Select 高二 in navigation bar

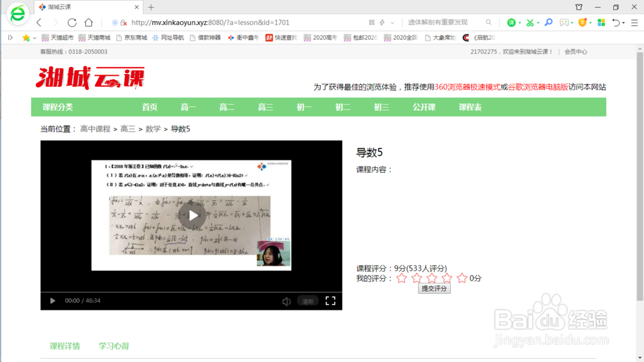click(227, 107)
